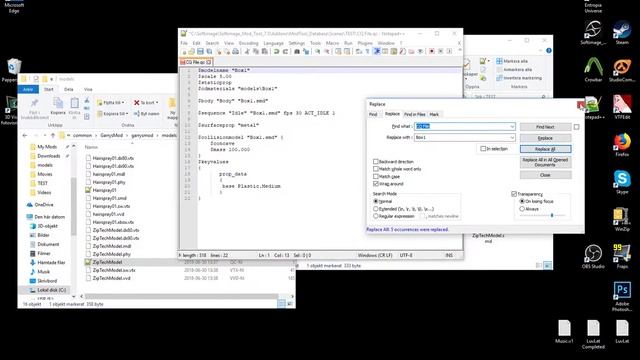
Task: Select the Regular expression radio button
Action: click(x=376, y=216)
